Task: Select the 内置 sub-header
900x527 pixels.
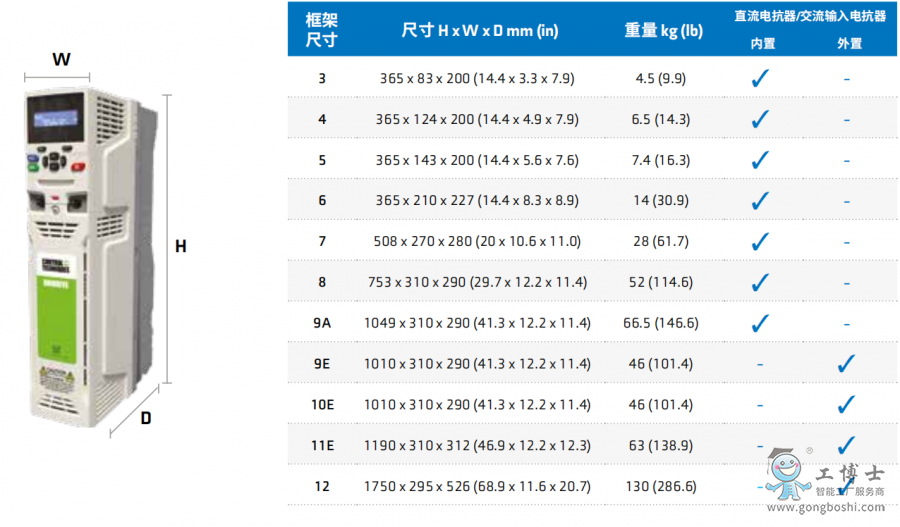Action: pos(763,43)
